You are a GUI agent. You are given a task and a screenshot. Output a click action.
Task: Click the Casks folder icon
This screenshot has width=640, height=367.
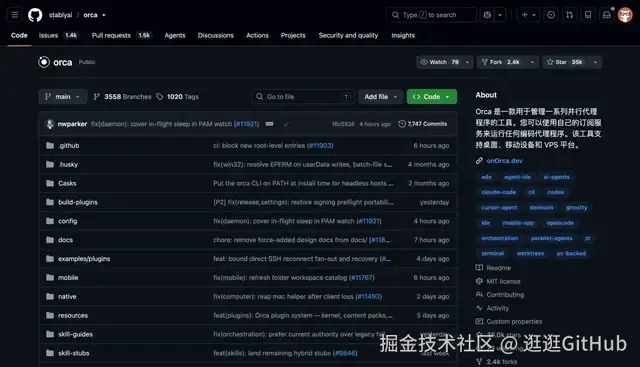[50, 183]
